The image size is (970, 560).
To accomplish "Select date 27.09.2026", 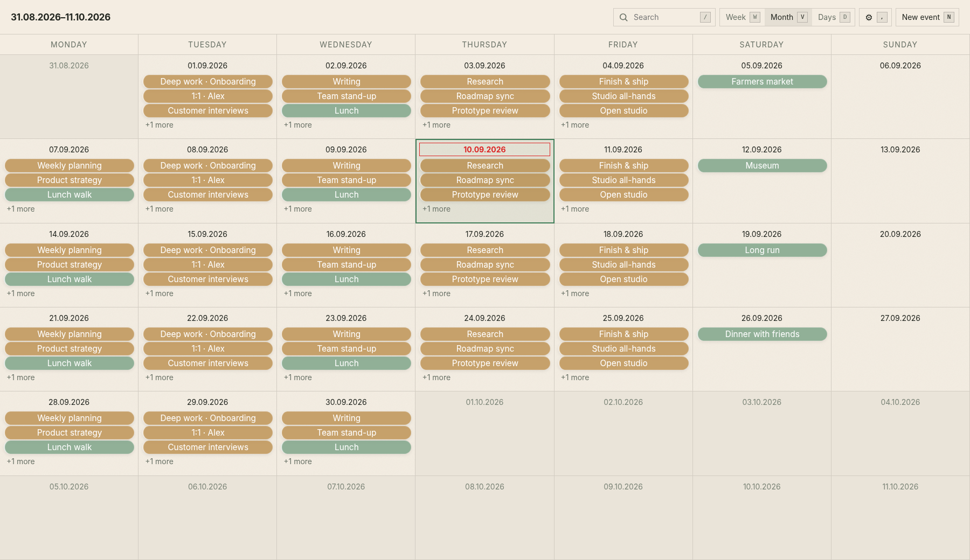I will point(900,318).
